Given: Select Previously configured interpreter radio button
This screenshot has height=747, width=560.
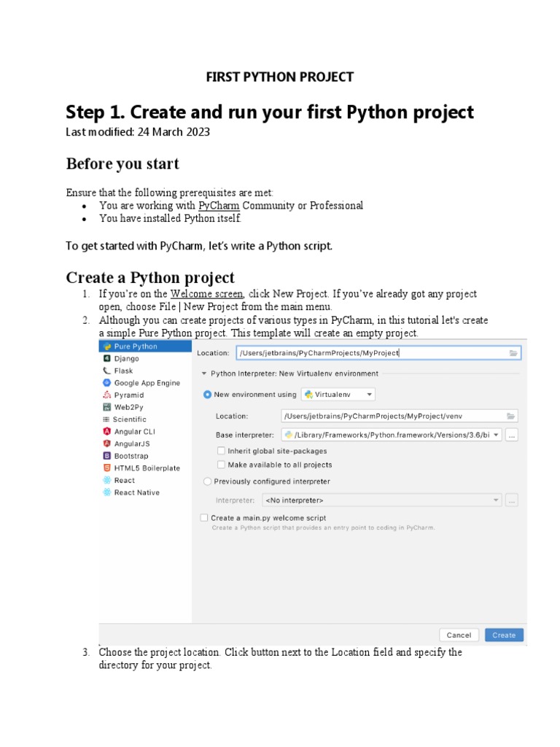Looking at the screenshot, I should 208,481.
